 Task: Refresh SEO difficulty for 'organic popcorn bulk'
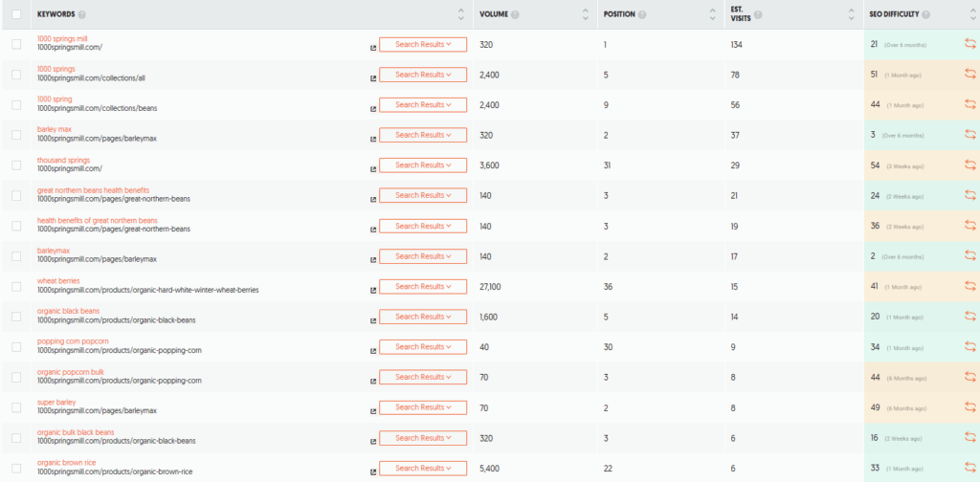pos(970,377)
